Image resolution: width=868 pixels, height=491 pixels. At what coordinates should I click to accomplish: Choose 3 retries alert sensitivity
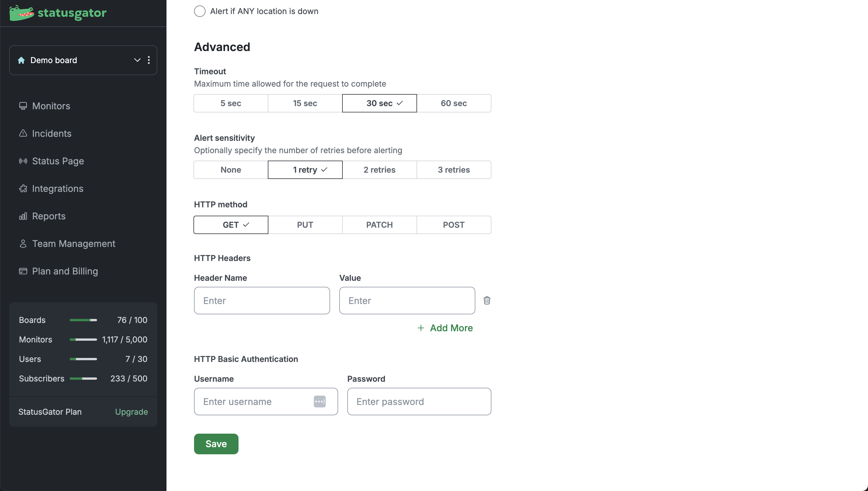[453, 169]
